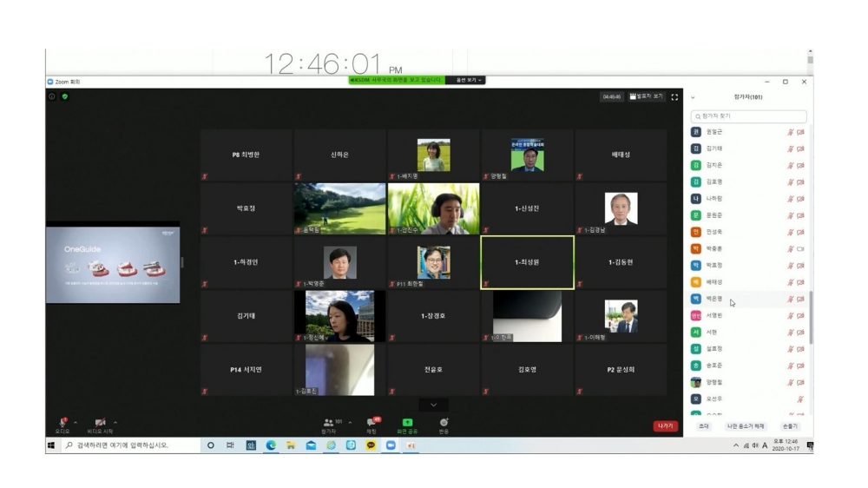Click the green screen share icon

click(407, 423)
